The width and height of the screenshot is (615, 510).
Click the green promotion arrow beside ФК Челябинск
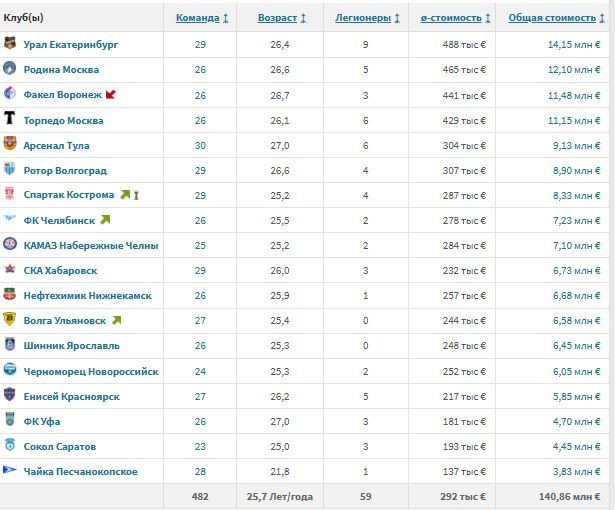pos(105,220)
